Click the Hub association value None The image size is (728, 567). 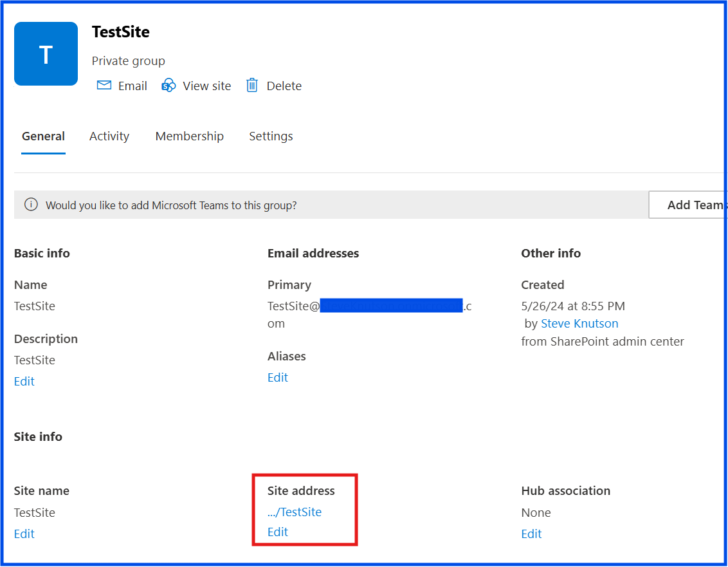pyautogui.click(x=536, y=513)
